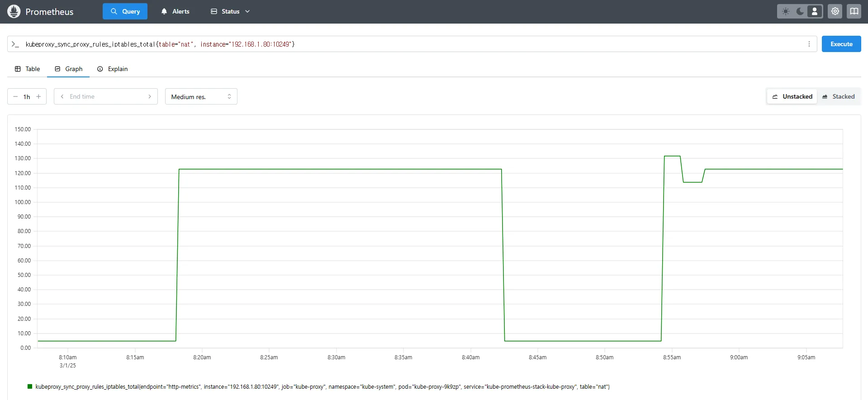This screenshot has height=400, width=868.
Task: Click the expression prompt icon in query bar
Action: pos(15,44)
